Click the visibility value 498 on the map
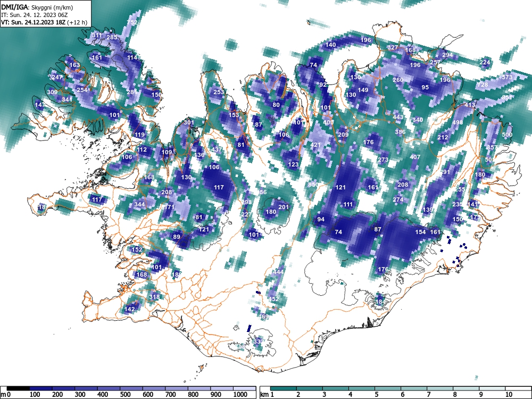Viewport: 532px width, 399px height. (458, 122)
